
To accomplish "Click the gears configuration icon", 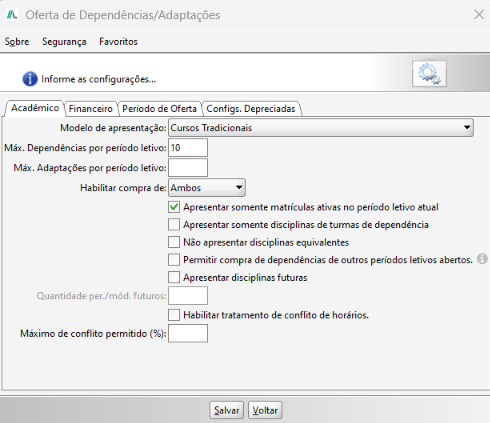I will tap(429, 73).
